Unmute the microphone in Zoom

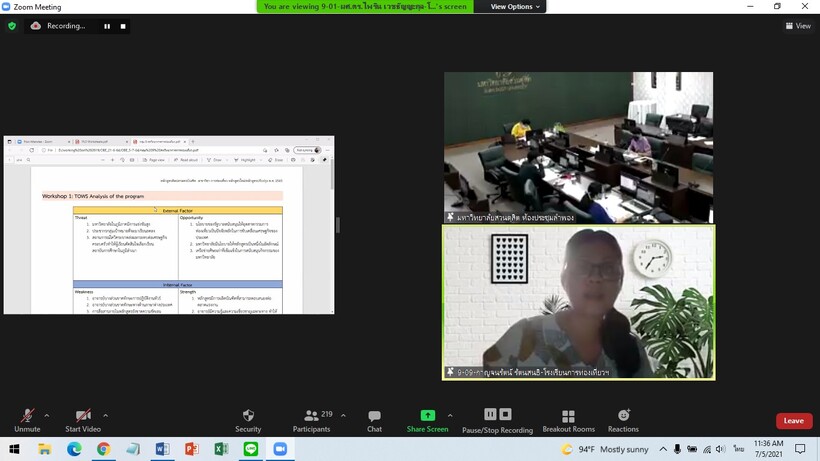click(x=27, y=421)
